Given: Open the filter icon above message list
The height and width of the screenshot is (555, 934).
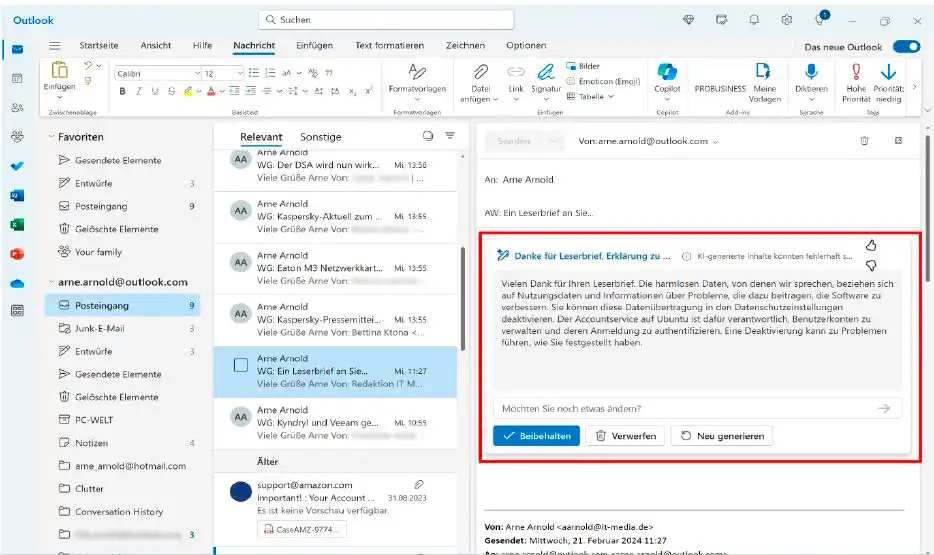Looking at the screenshot, I should coord(450,136).
